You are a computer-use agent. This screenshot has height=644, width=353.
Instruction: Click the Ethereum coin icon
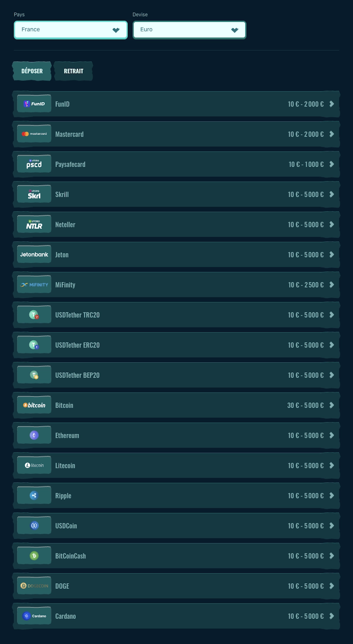34,435
